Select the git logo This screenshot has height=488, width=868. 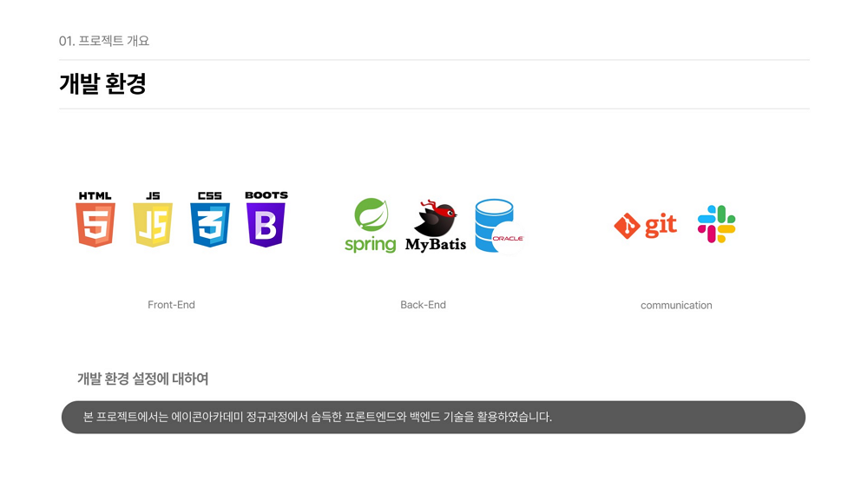point(646,226)
